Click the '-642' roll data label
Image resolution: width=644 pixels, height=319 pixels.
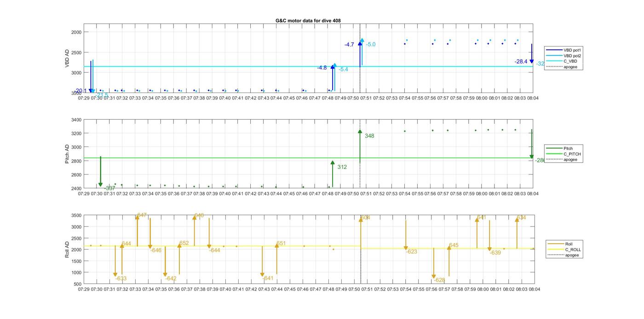(171, 278)
